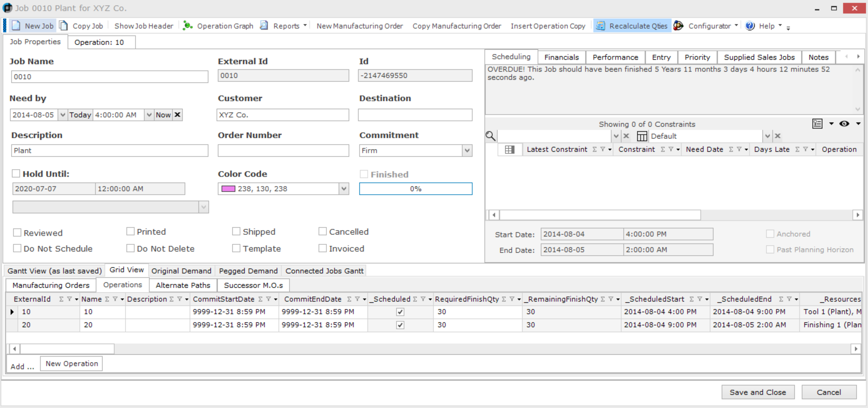Open the Pegged Demand tab

coord(248,271)
